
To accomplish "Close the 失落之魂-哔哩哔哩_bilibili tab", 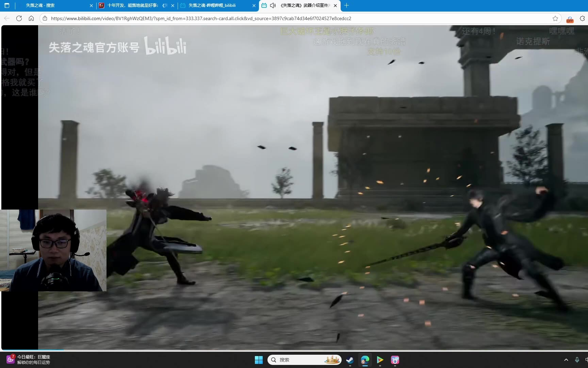I will pos(254,5).
